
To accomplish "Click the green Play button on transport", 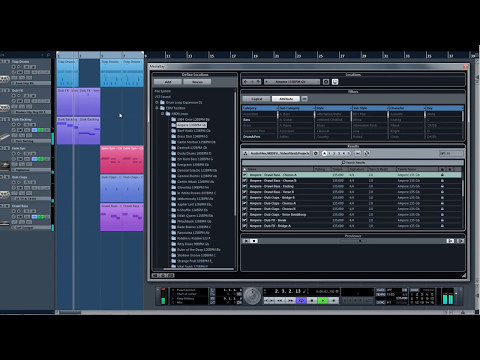I will click(323, 301).
